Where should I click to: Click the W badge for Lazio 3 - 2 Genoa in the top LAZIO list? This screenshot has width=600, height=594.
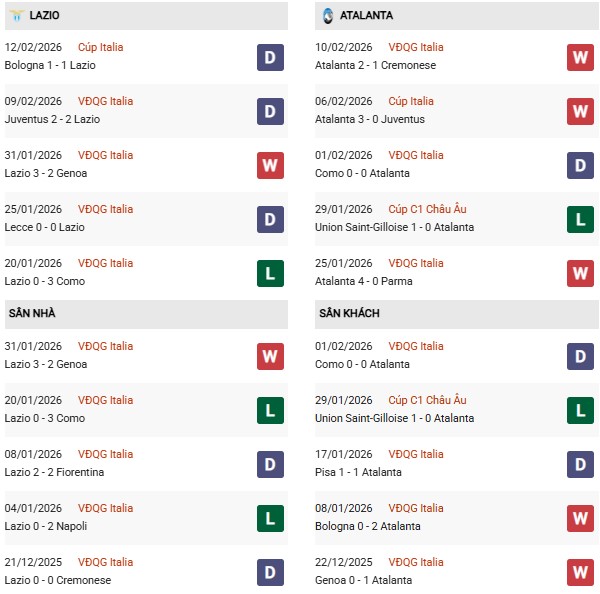[270, 165]
